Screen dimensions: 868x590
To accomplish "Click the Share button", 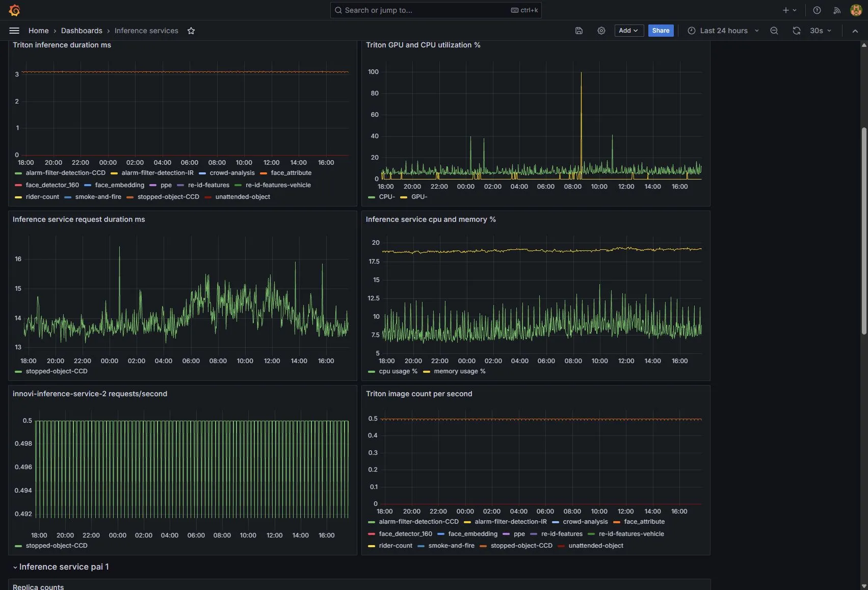I will click(x=661, y=31).
